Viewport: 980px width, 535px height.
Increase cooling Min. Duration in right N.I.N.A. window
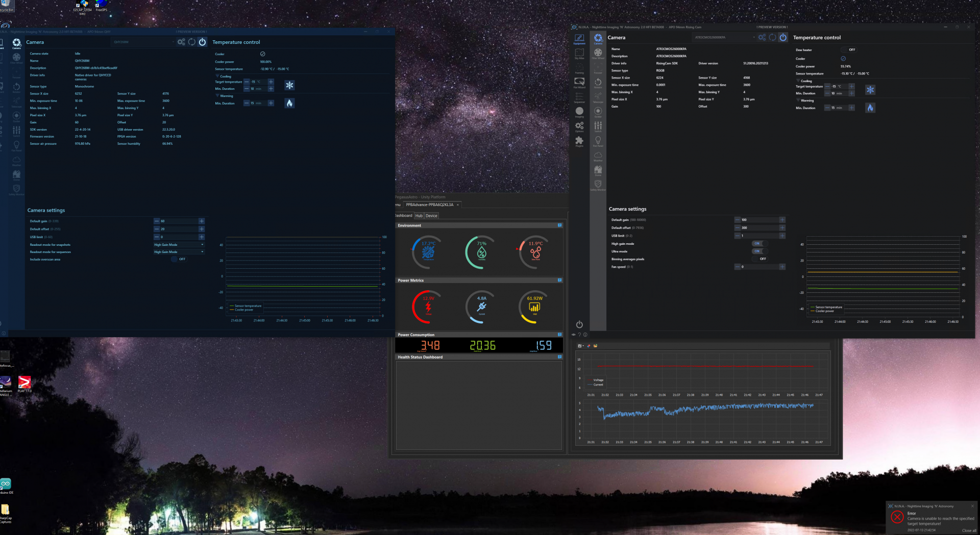point(851,93)
